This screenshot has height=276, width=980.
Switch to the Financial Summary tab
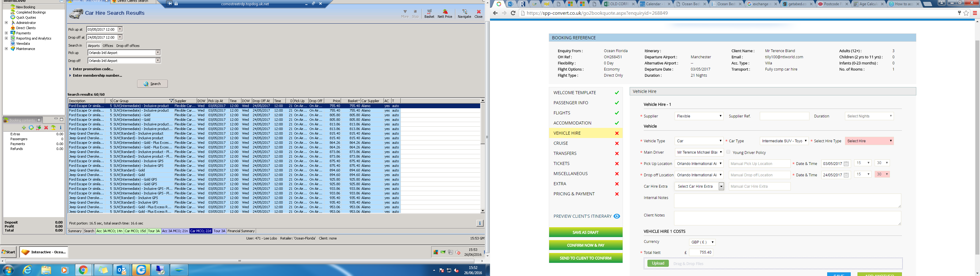241,231
